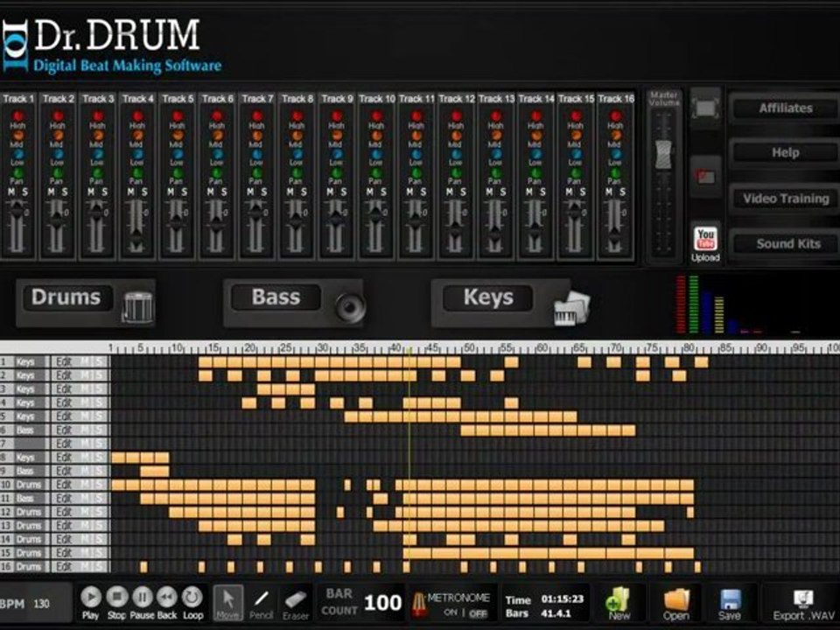Open Sound Kits
This screenshot has height=630, width=840.
[x=787, y=244]
